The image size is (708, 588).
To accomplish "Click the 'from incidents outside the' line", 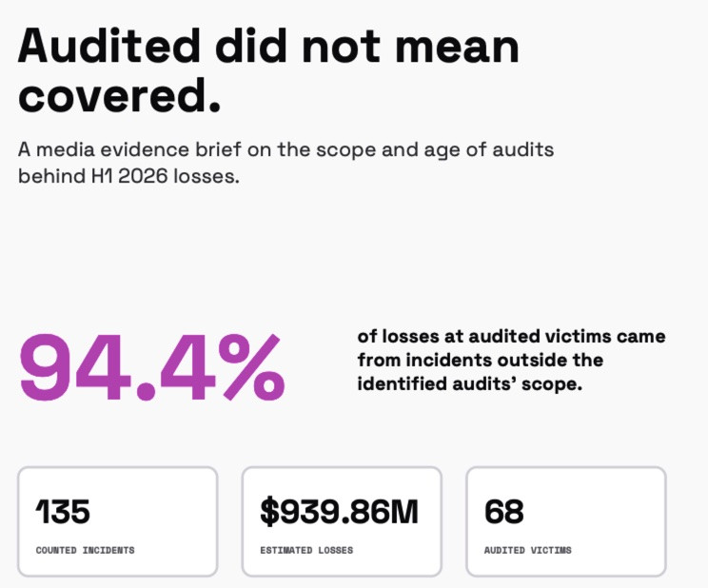I will point(480,361).
